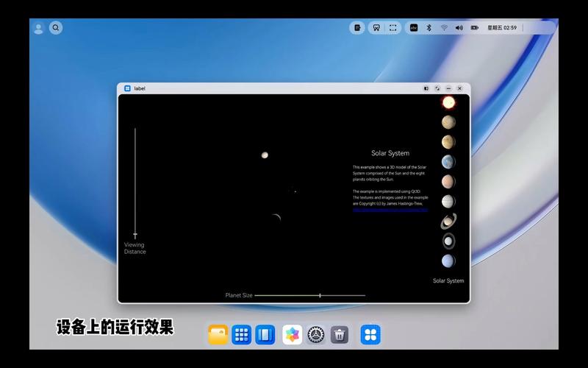The width and height of the screenshot is (588, 368).
Task: Open the trash bin dock icon
Action: [x=340, y=335]
